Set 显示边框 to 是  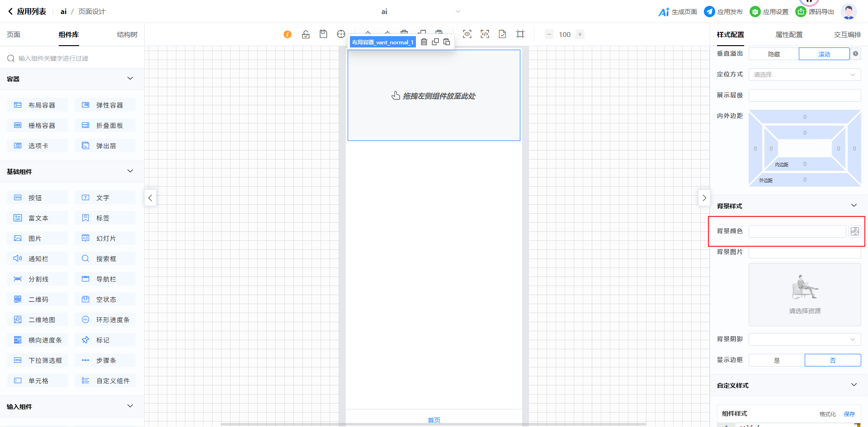[777, 360]
